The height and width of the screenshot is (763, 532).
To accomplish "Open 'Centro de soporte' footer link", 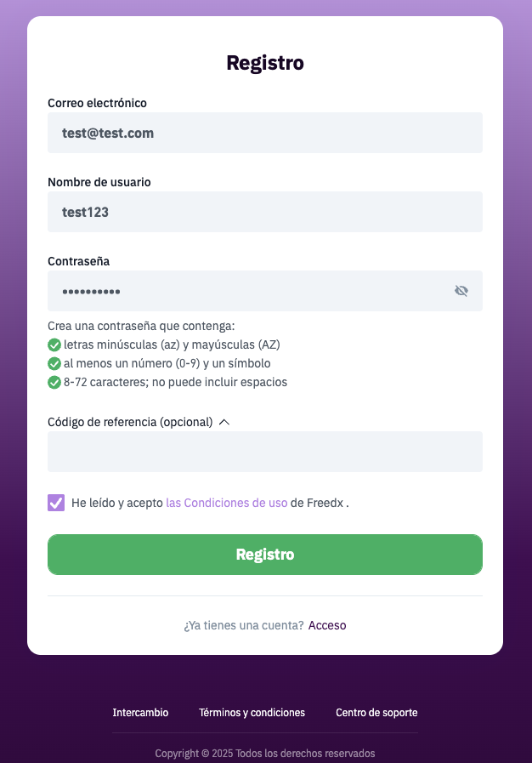I will click(376, 713).
